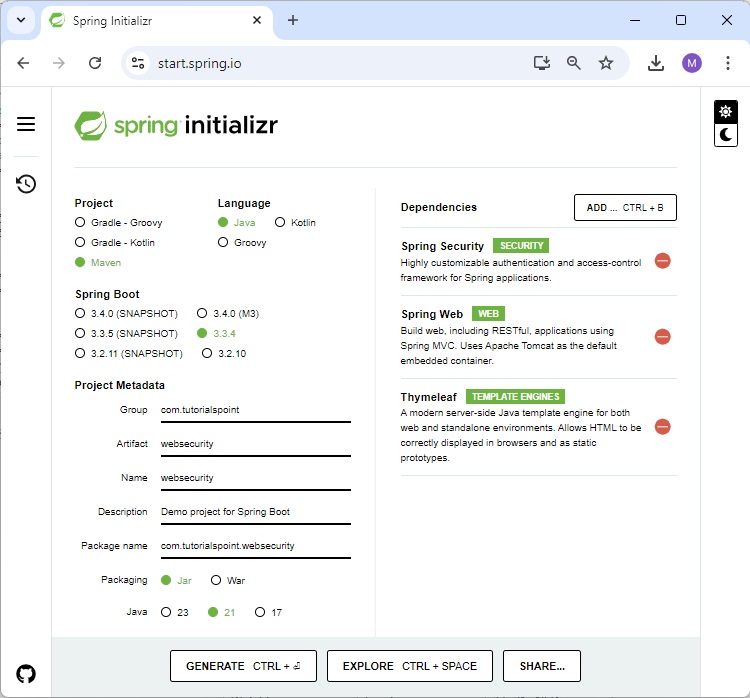Click the Spring Web title

click(432, 314)
